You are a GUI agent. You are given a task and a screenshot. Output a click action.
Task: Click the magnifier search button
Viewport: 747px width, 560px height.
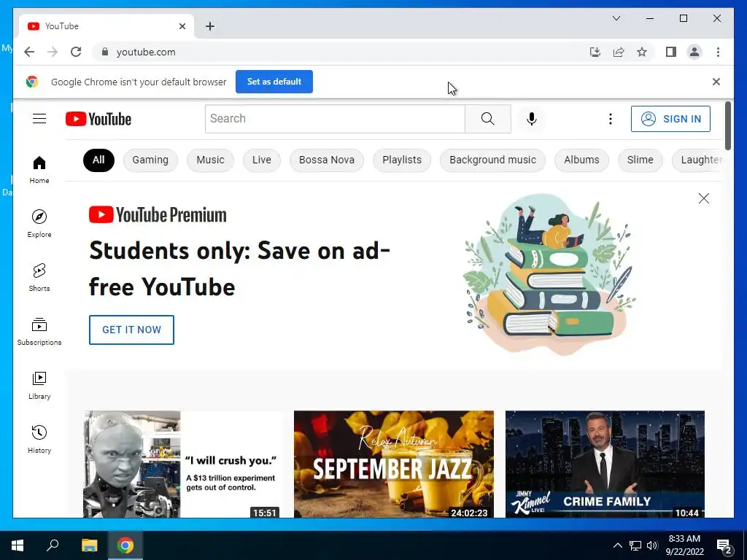point(488,119)
